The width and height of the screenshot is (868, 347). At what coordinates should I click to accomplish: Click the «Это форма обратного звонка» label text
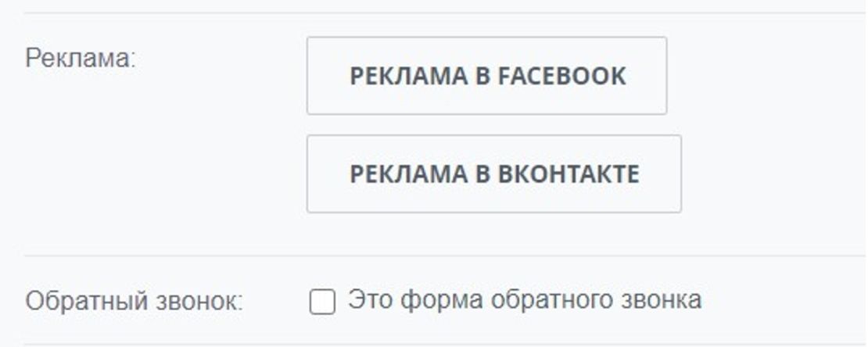524,299
